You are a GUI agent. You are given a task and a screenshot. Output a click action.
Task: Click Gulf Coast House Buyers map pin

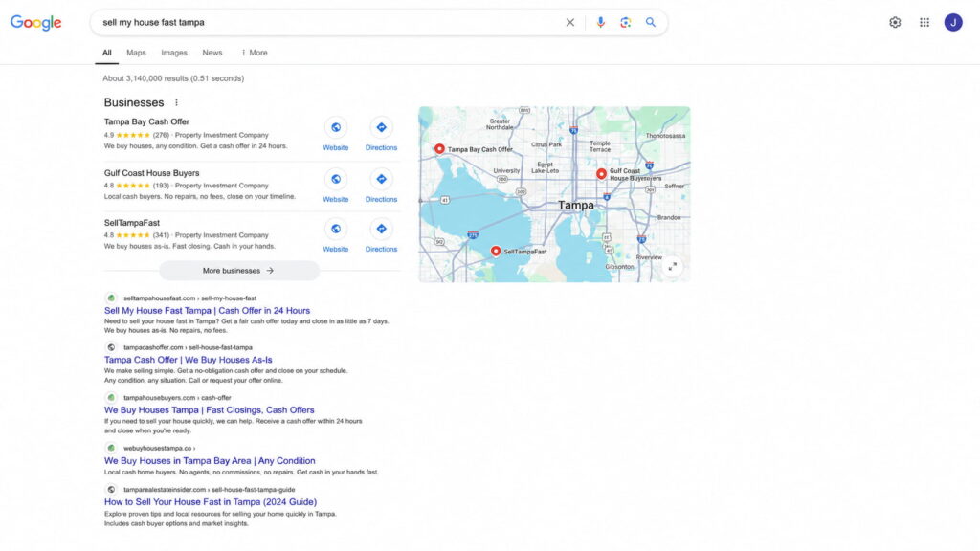(601, 174)
